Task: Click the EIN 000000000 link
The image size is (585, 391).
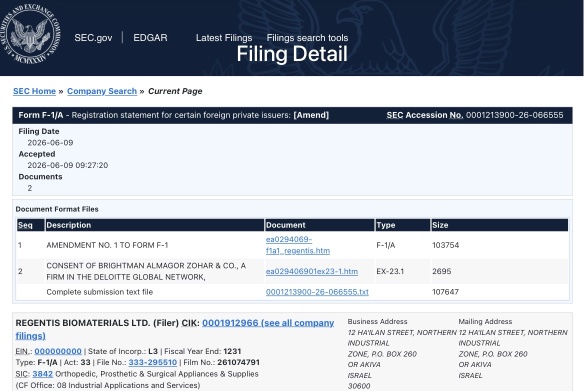Action: (x=58, y=351)
